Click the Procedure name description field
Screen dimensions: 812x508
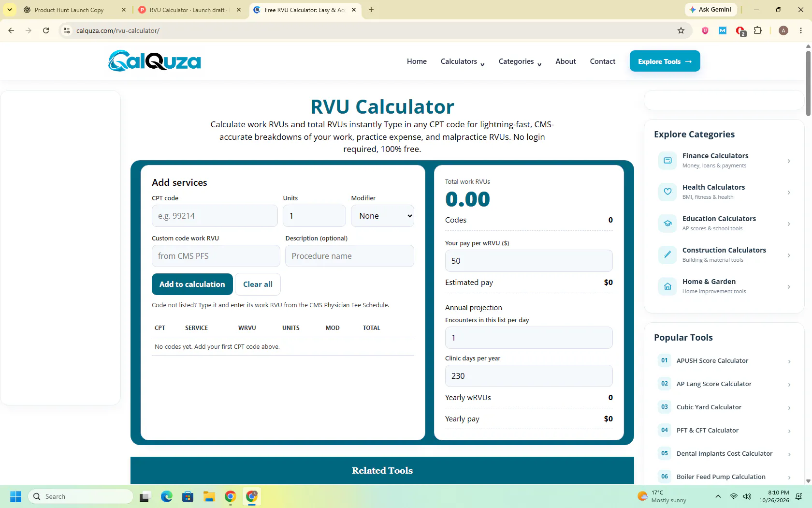click(x=349, y=256)
